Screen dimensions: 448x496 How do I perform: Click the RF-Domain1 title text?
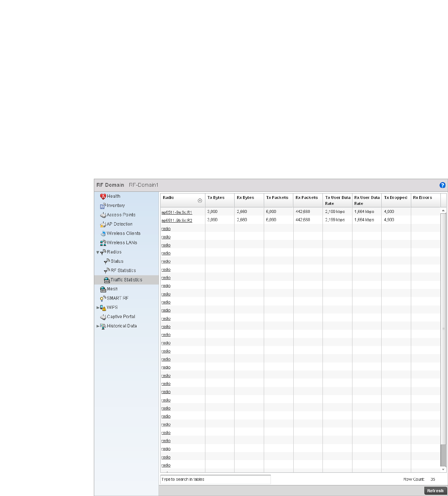pos(144,185)
